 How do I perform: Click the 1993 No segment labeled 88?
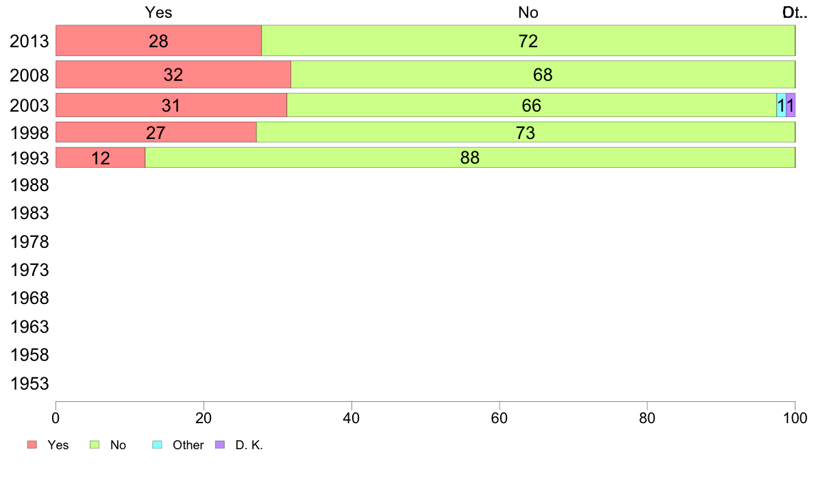pos(470,157)
